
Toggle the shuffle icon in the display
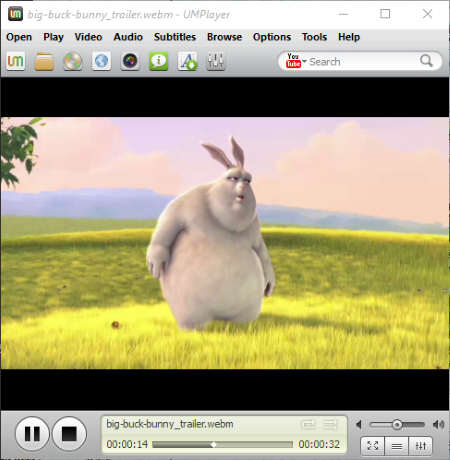click(330, 424)
